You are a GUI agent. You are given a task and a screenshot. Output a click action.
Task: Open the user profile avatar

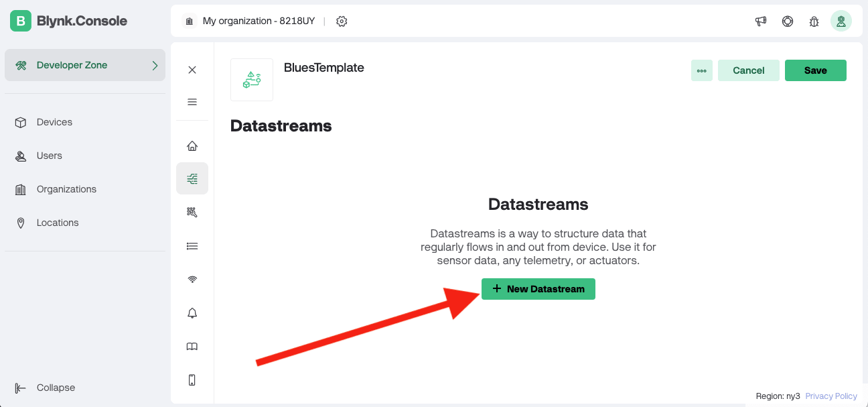[841, 21]
